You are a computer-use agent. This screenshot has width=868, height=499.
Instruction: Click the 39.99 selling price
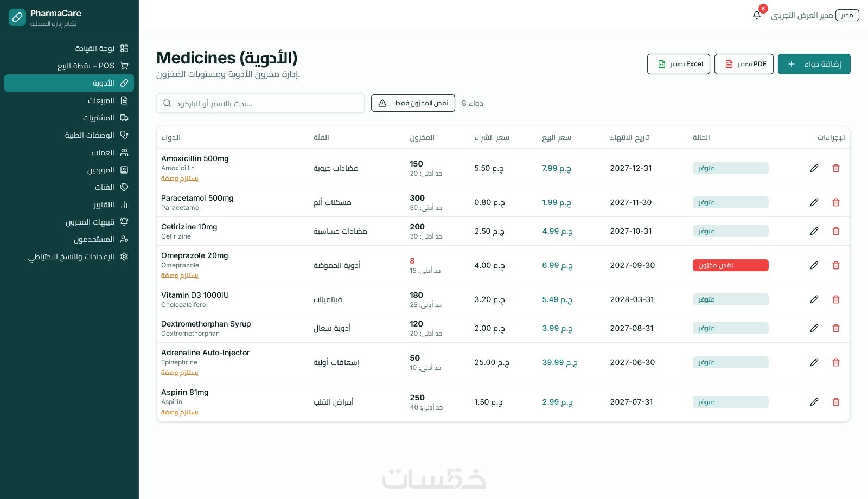click(560, 362)
